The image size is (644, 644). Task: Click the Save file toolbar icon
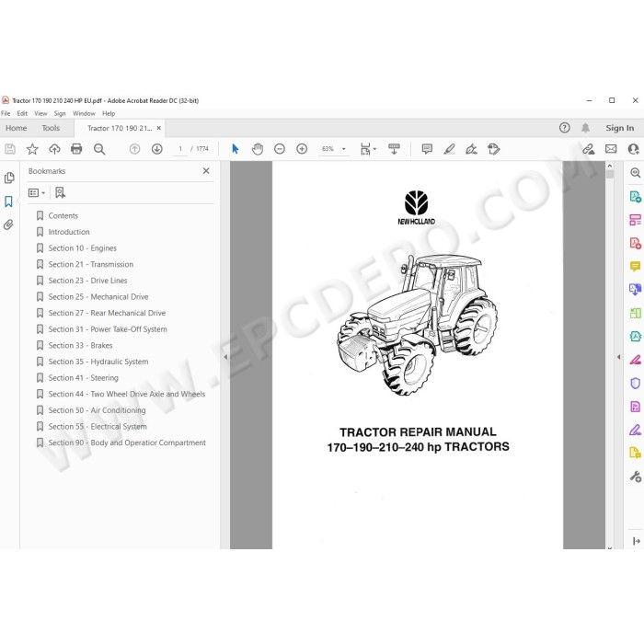pos(10,149)
